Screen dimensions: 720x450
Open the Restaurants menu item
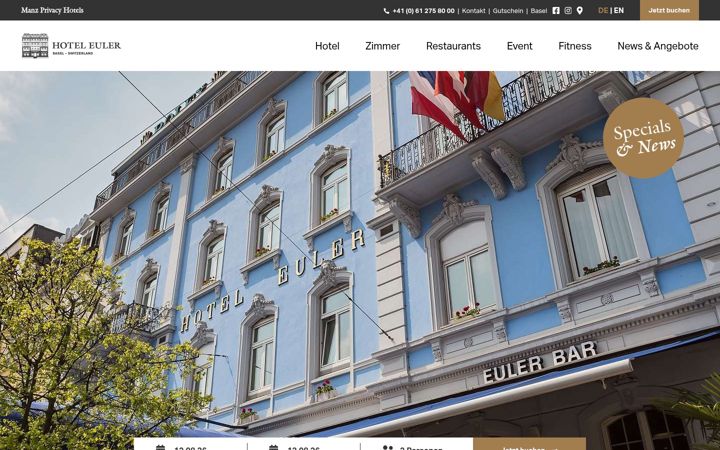[453, 46]
